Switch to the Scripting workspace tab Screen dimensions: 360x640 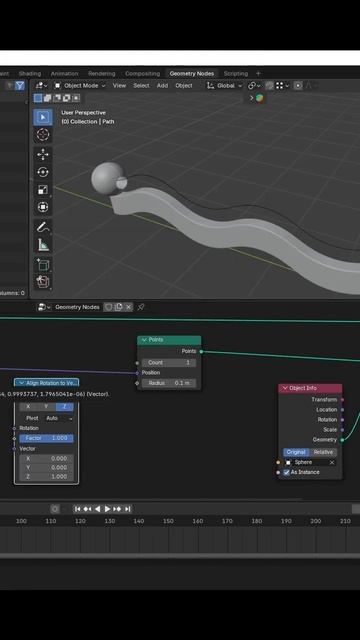pyautogui.click(x=236, y=73)
